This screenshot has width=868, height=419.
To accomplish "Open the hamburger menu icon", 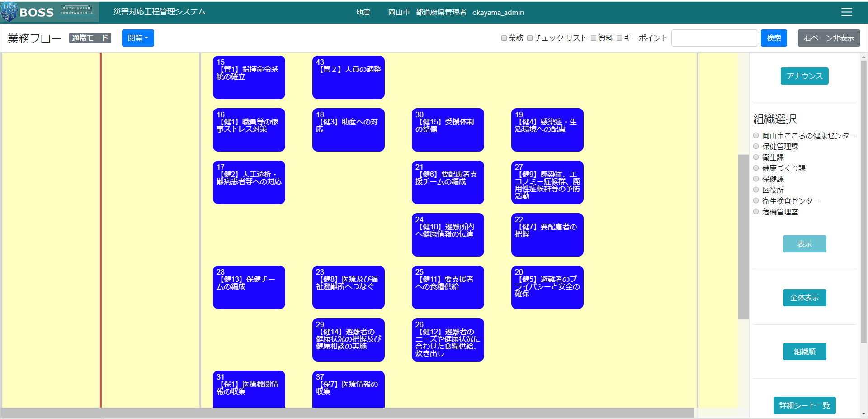I will (846, 12).
